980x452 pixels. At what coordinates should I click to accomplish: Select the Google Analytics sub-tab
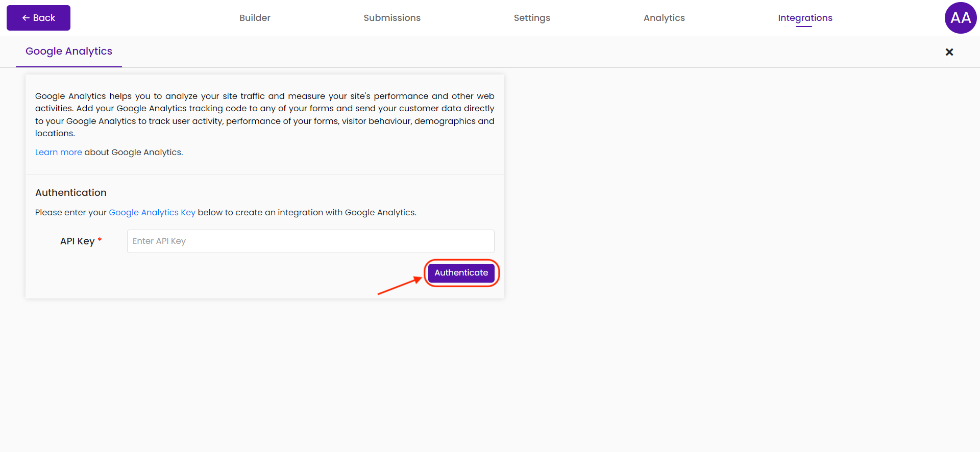click(69, 51)
